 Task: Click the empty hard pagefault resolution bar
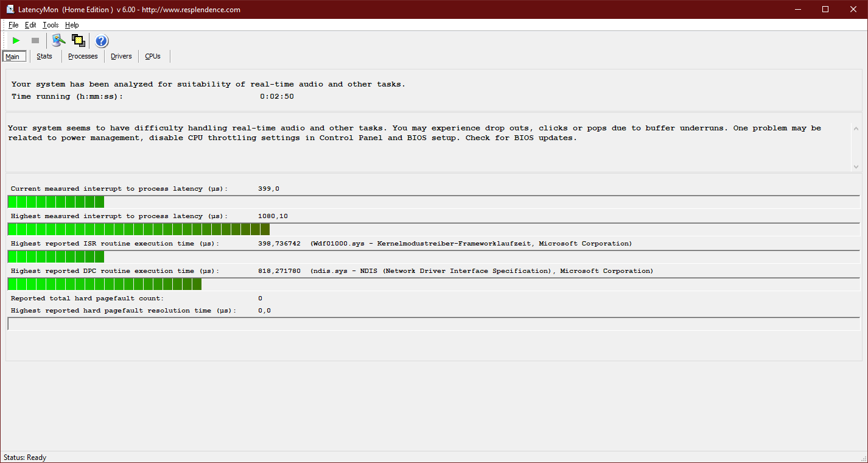pyautogui.click(x=434, y=323)
